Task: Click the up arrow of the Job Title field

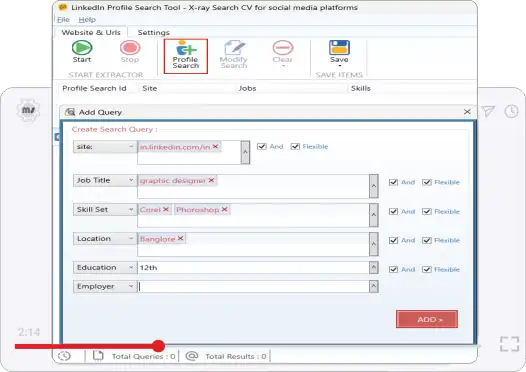Action: pos(374,186)
